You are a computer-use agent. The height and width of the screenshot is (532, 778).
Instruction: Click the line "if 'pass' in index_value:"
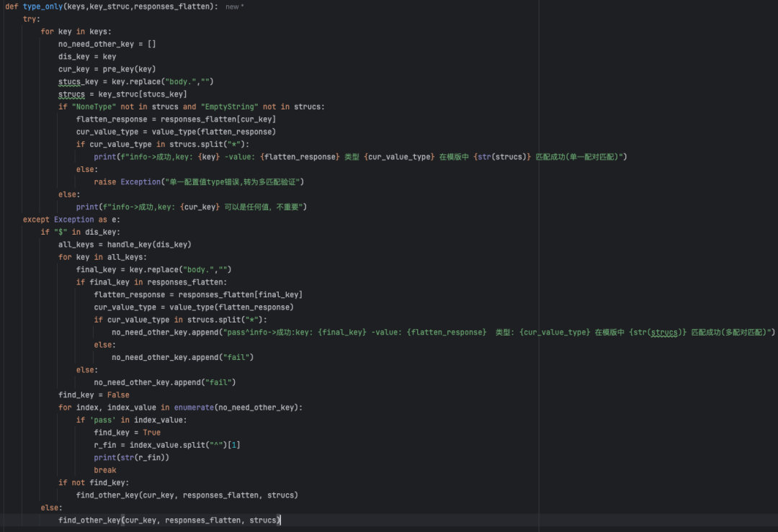(x=132, y=420)
